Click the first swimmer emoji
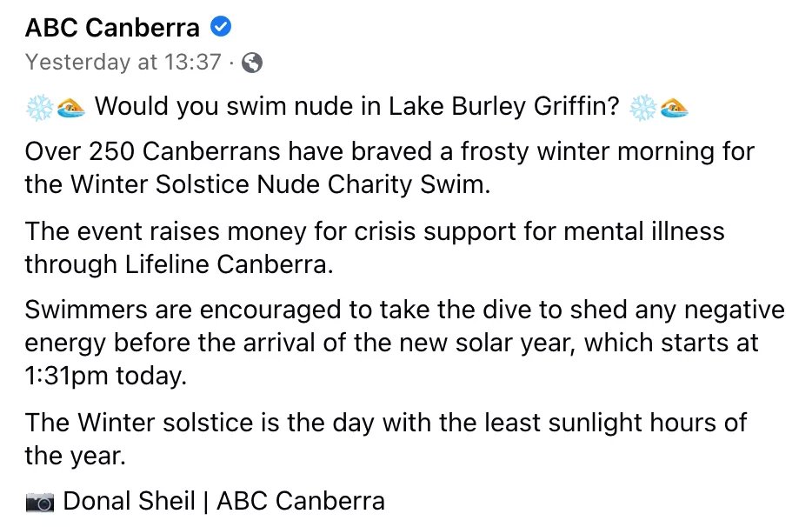The image size is (812, 527). (71, 109)
